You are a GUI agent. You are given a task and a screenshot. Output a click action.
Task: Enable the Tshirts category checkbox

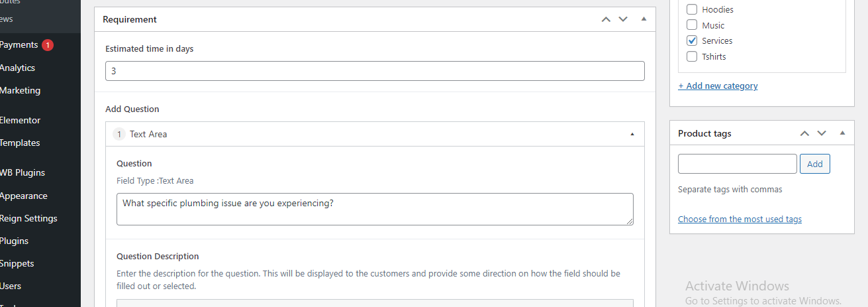coord(692,56)
